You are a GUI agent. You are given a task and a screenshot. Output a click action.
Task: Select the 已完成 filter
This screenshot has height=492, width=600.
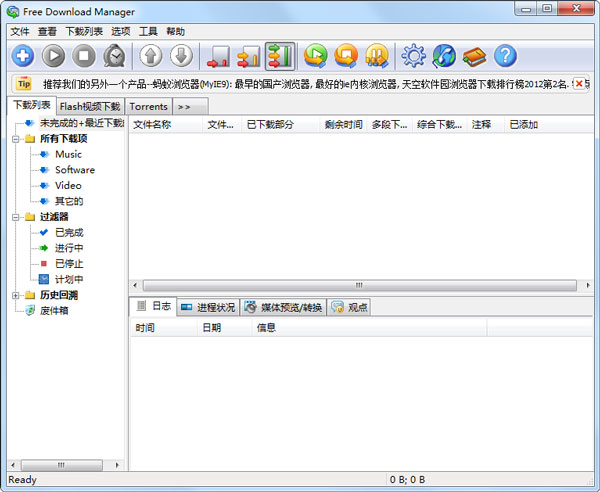coord(69,233)
